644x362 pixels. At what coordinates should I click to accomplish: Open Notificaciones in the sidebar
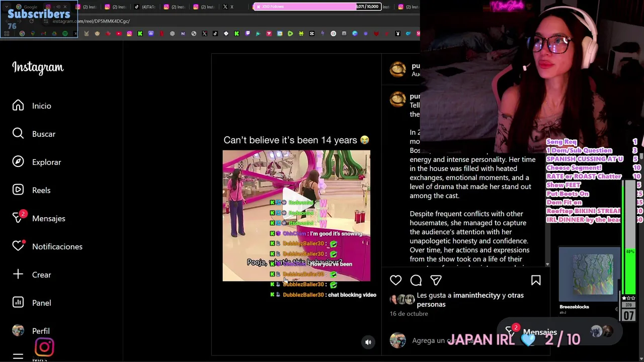(x=47, y=246)
